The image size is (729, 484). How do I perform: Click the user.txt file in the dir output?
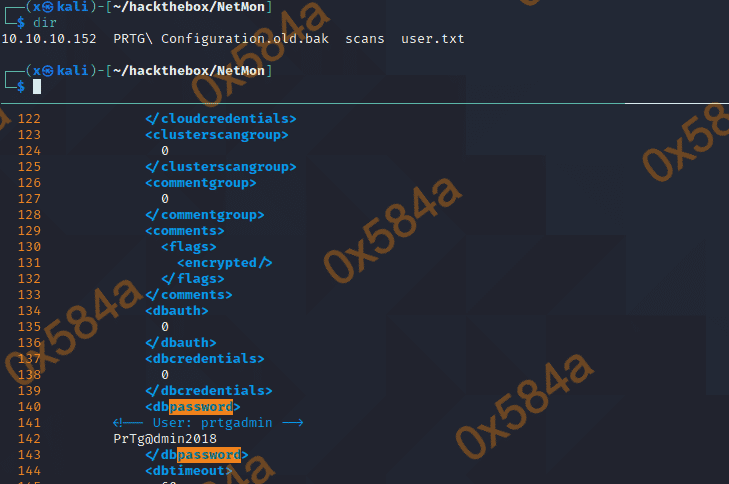[432, 38]
